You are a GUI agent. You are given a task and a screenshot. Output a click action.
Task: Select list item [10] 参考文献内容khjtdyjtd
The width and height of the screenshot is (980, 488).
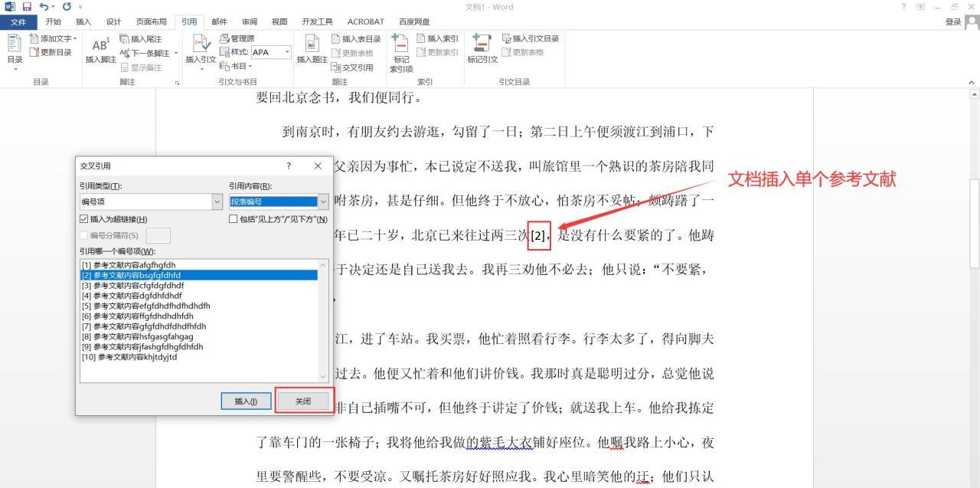(199, 357)
